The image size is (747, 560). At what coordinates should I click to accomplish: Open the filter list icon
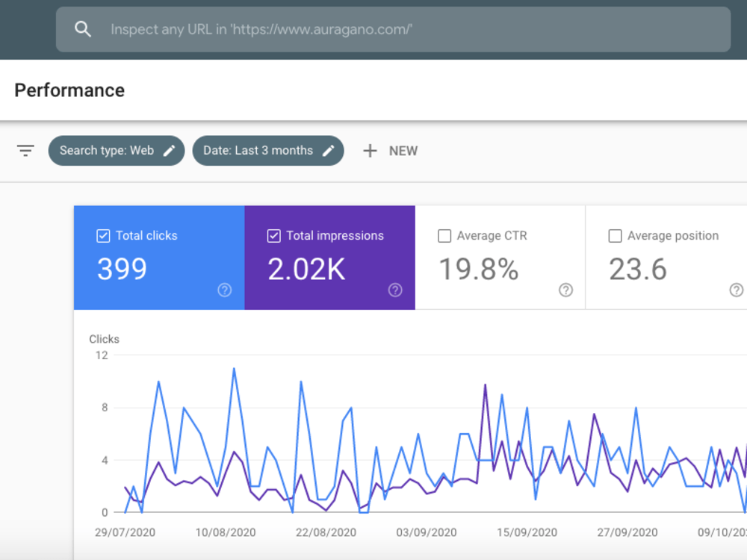point(25,151)
